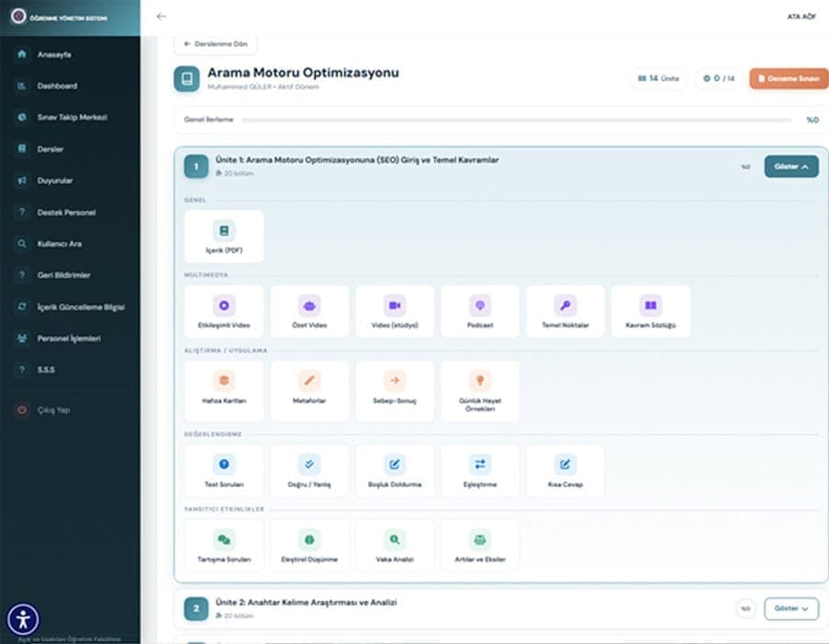Viewport: 829px width, 644px height.
Task: Collapse the sidebar with back arrow
Action: tap(162, 17)
